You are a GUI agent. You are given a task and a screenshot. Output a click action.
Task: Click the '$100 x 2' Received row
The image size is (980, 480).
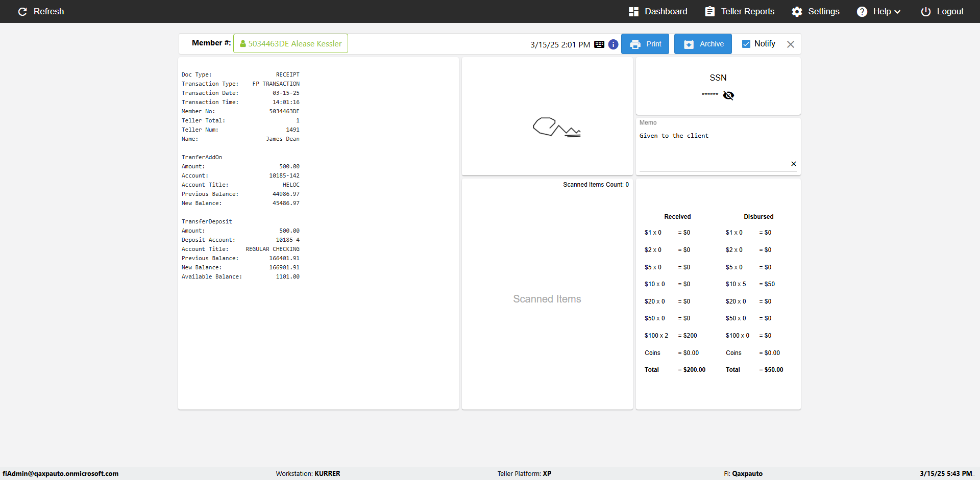tap(671, 336)
